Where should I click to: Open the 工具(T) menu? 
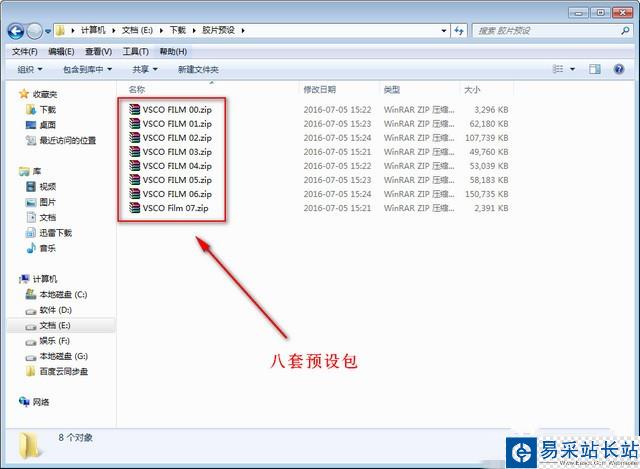[x=136, y=51]
